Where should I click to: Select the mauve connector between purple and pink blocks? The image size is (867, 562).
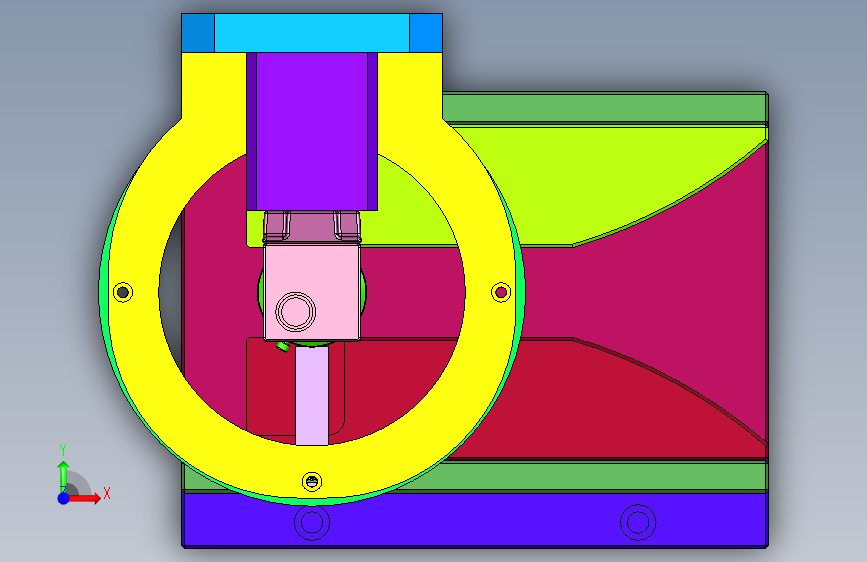(x=312, y=227)
